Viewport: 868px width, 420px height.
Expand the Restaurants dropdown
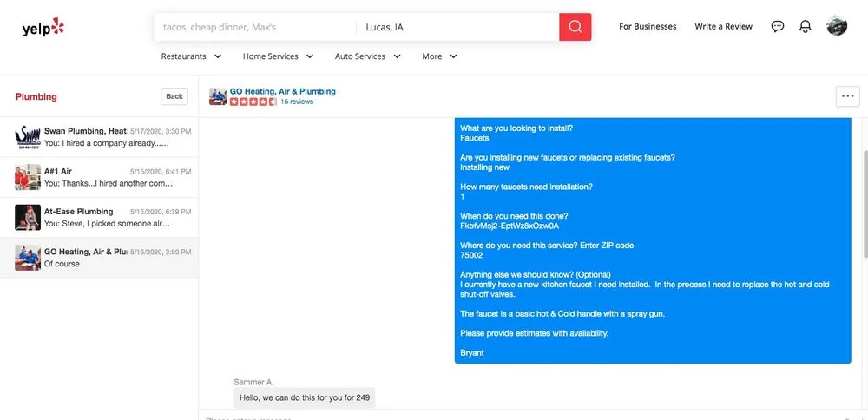click(x=191, y=56)
